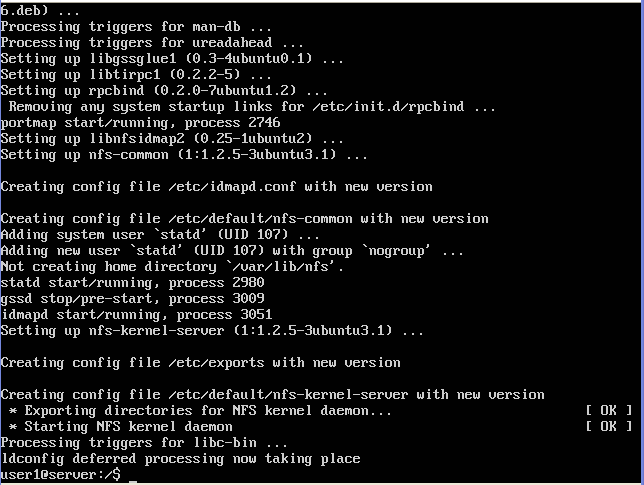Click the libgssglue1 package name

click(x=133, y=58)
